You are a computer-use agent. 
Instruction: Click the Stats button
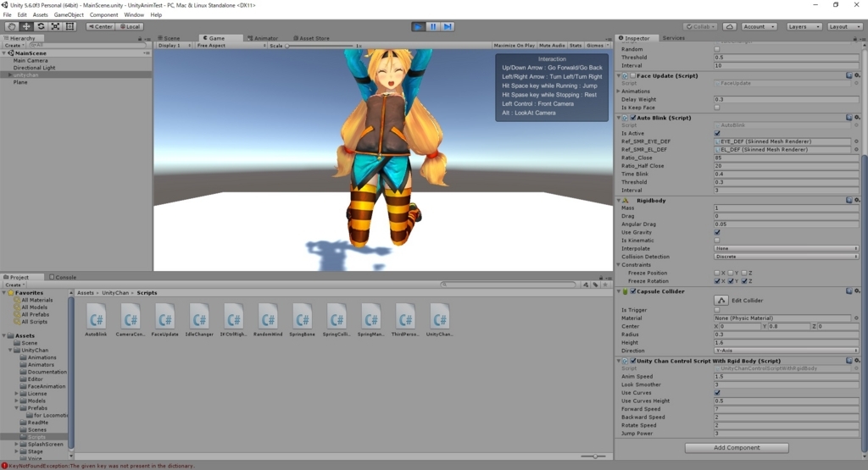pos(576,46)
